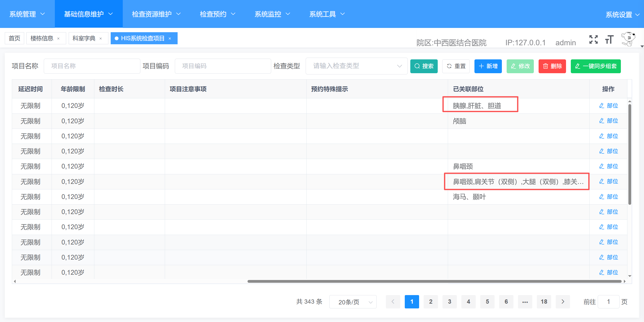Close the 科室字典 tab
Viewport: 644px width, 322px height.
click(x=100, y=38)
